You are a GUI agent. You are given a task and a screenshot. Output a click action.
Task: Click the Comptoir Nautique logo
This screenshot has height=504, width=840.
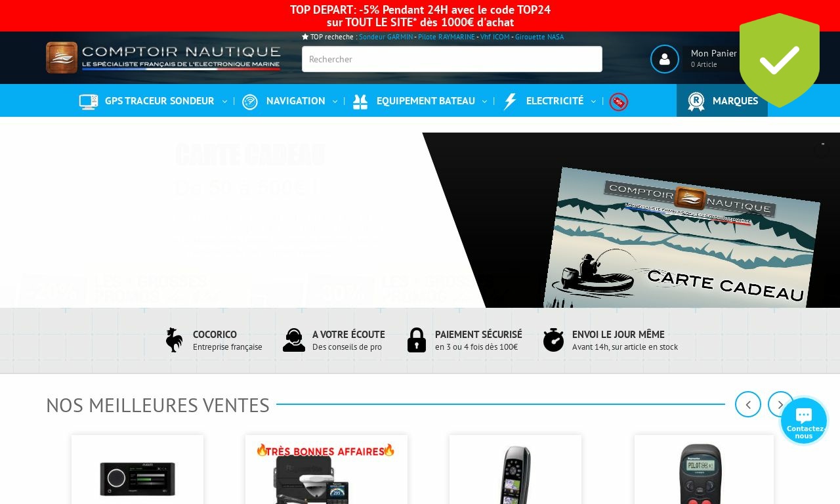click(x=163, y=58)
